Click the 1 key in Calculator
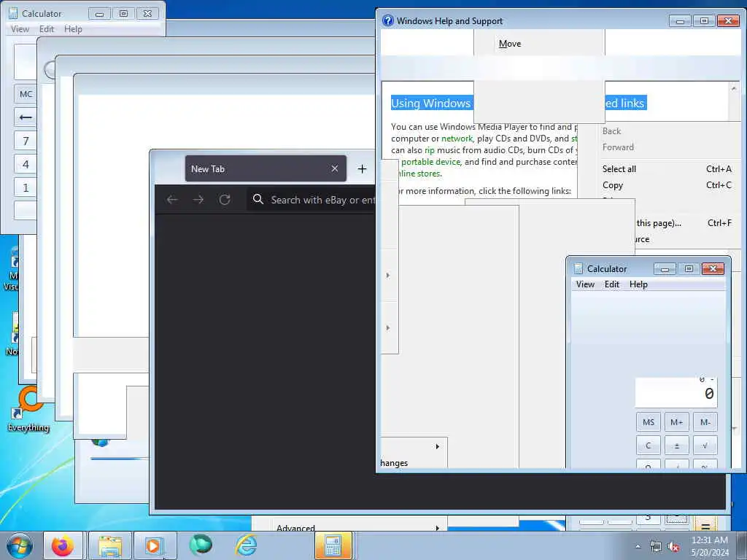Viewport: 747px width, 560px height. click(26, 187)
